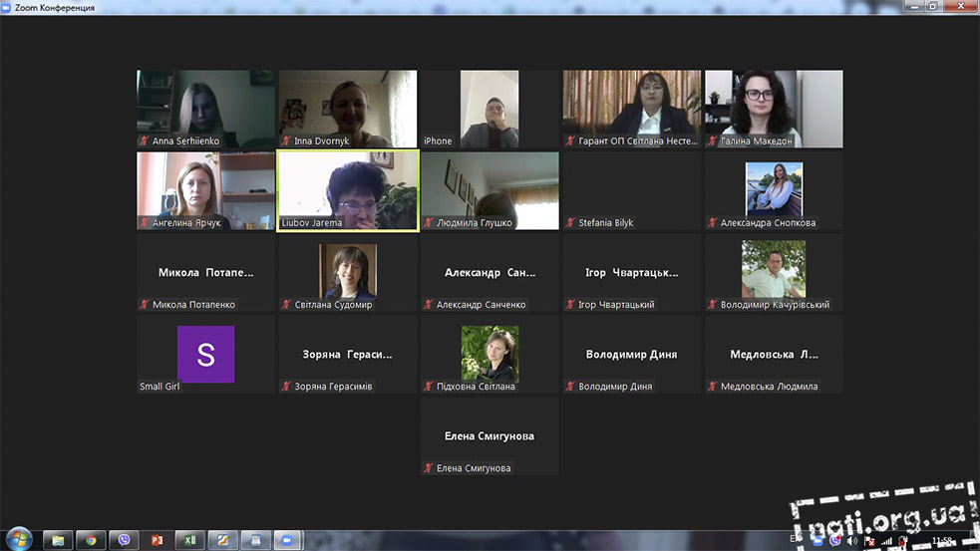Select Людмила Глушко's video tile
Viewport: 980px width, 551px height.
(x=490, y=190)
